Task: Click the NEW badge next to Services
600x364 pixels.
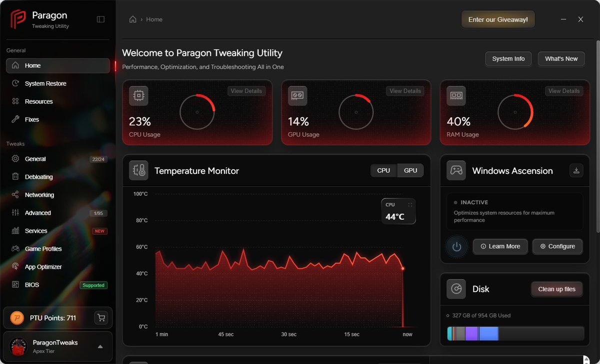Action: 99,231
